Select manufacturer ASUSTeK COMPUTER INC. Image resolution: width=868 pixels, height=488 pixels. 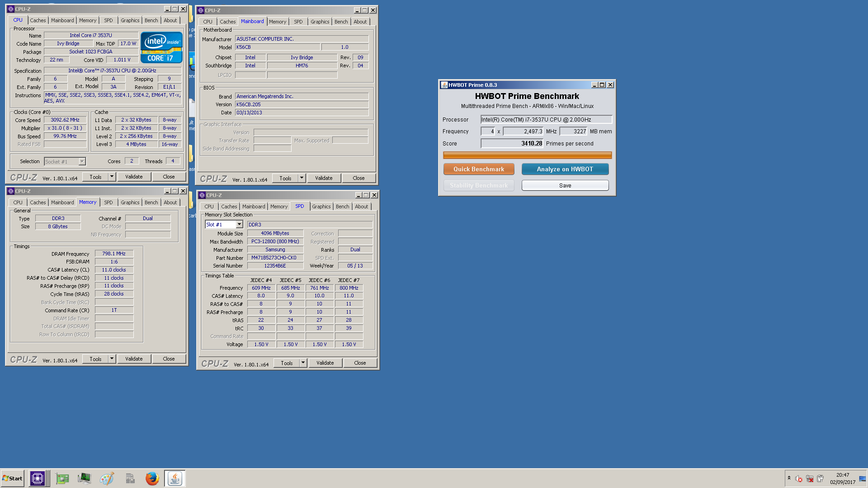[x=302, y=39]
